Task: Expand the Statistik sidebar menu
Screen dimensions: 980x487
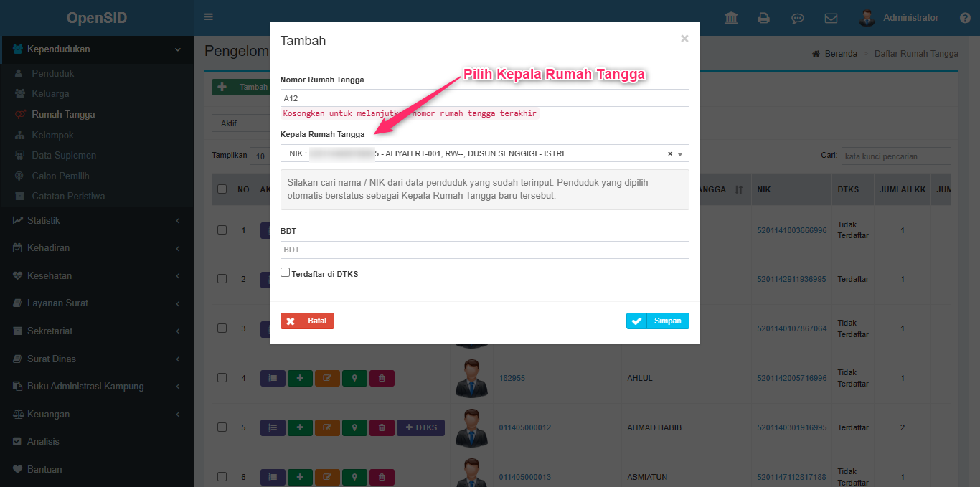Action: click(x=96, y=220)
